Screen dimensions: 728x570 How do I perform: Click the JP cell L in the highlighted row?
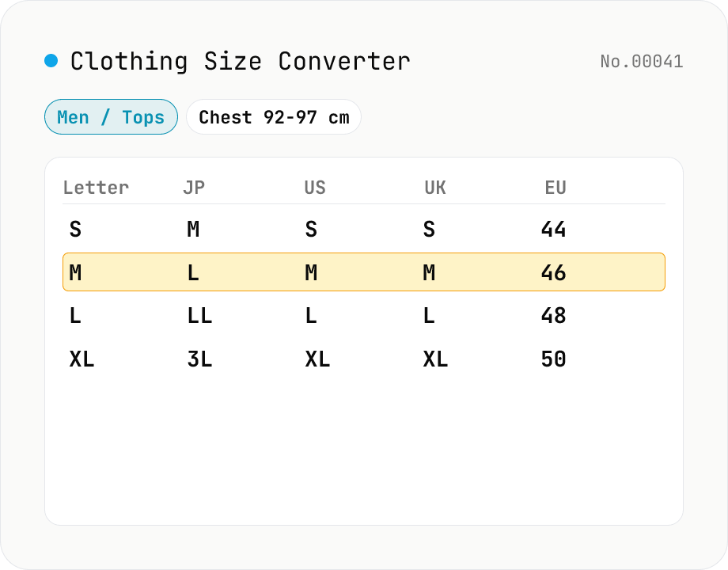click(193, 272)
